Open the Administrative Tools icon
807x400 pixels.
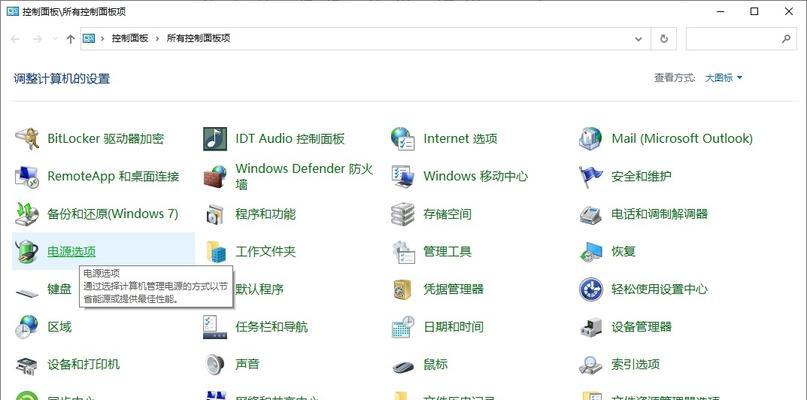[x=404, y=252]
